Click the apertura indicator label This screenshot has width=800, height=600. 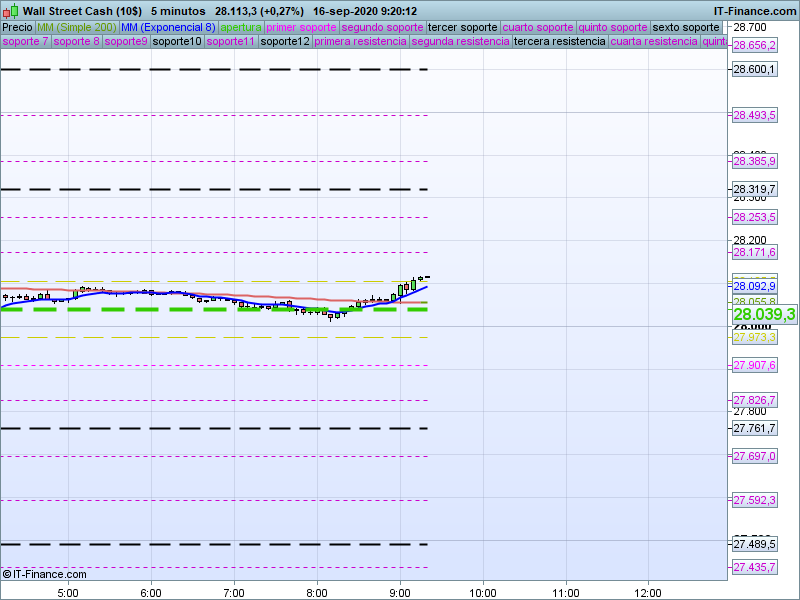240,27
